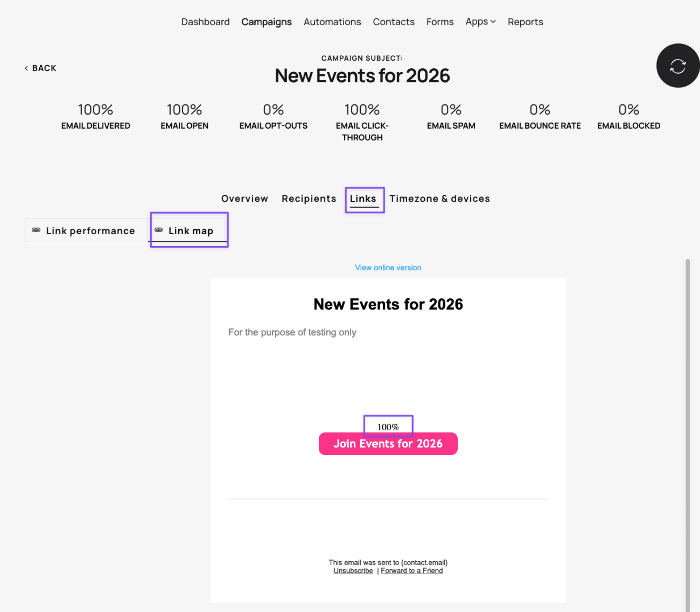Screen dimensions: 700x612
Task: Click the Forward to a Friend link
Action: (411, 570)
